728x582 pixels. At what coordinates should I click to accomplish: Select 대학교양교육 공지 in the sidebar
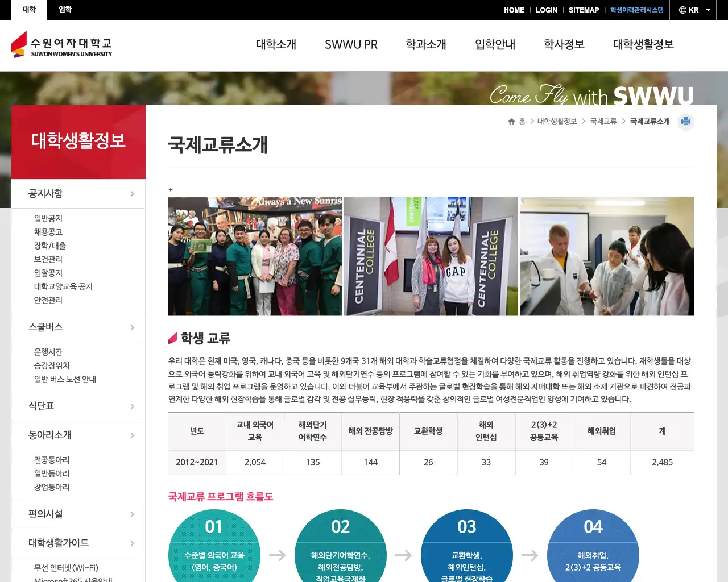(x=63, y=286)
